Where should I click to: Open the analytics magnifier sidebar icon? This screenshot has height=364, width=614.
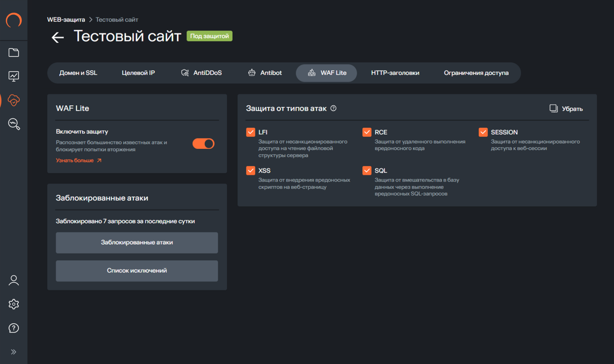[14, 124]
